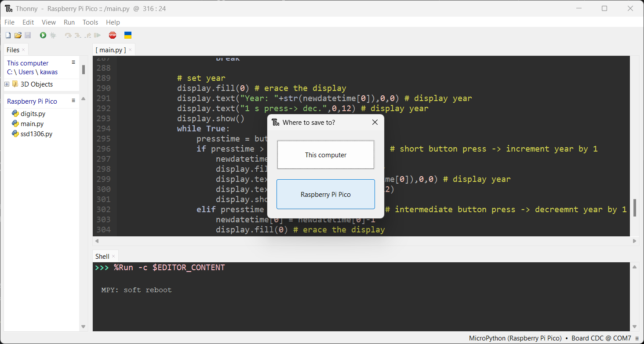Open the Run menu
The image size is (644, 344).
pos(69,22)
